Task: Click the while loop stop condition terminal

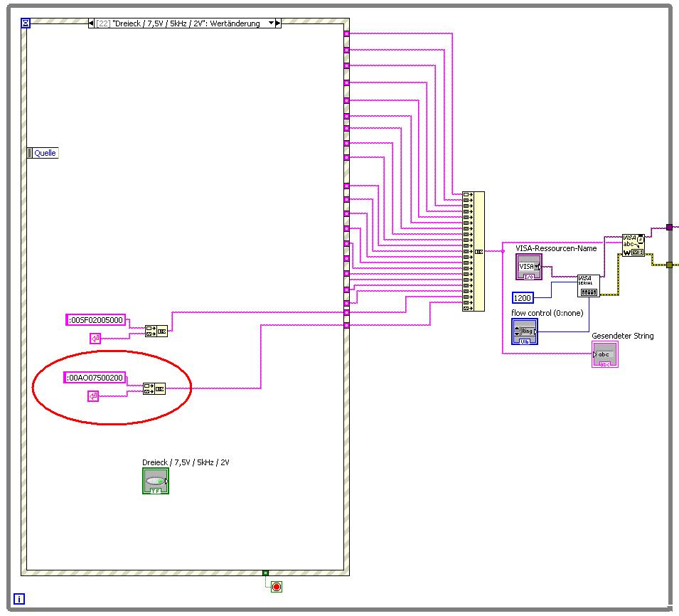Action: 277,587
